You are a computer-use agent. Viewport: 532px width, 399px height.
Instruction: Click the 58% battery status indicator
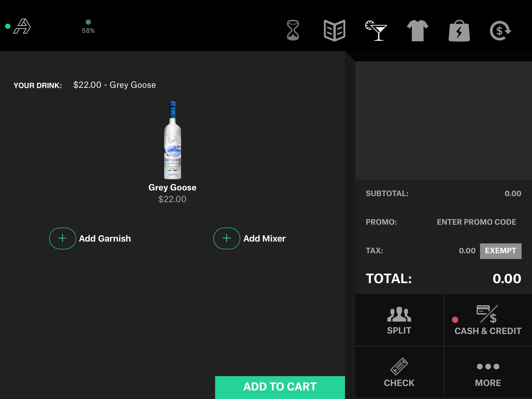88,27
